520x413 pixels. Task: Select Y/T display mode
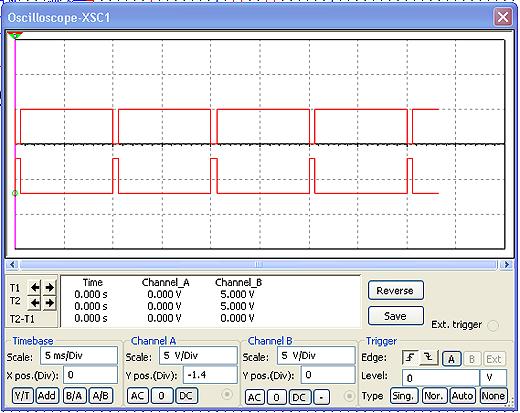22,396
